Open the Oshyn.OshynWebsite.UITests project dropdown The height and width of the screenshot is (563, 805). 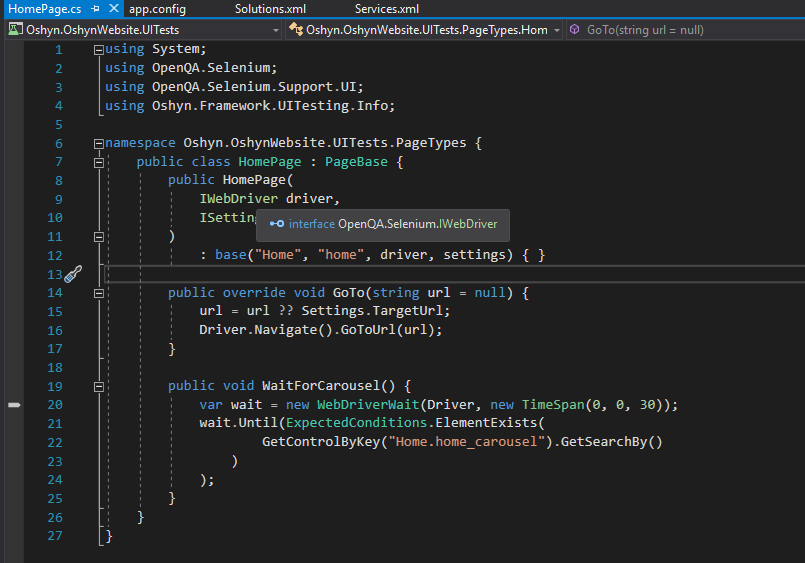click(274, 30)
